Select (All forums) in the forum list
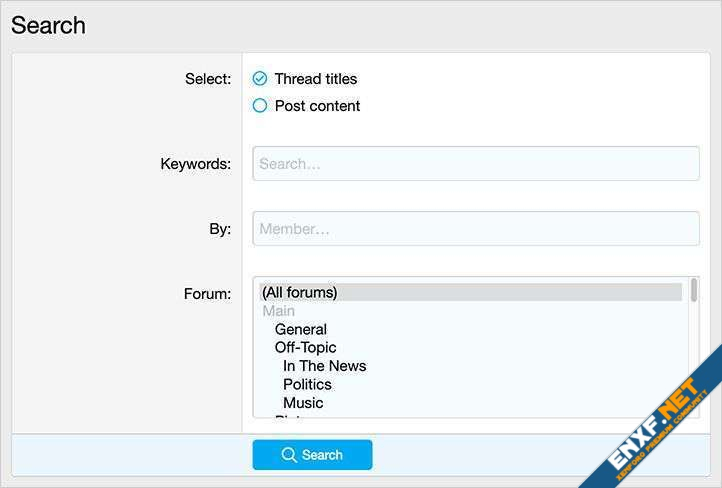This screenshot has width=722, height=488. coord(300,293)
